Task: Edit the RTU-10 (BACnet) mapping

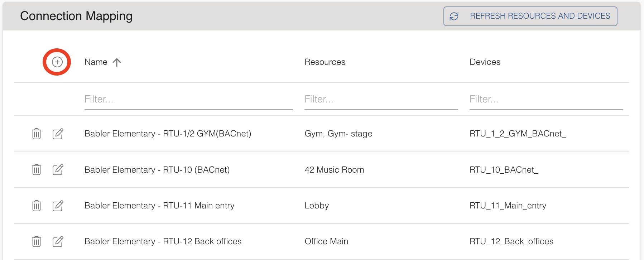Action: tap(58, 169)
